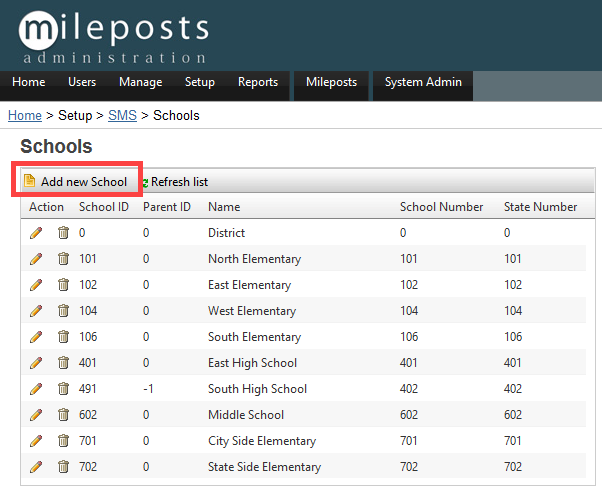This screenshot has height=490, width=602.
Task: Click the Setup breadcrumb text
Action: click(x=75, y=116)
